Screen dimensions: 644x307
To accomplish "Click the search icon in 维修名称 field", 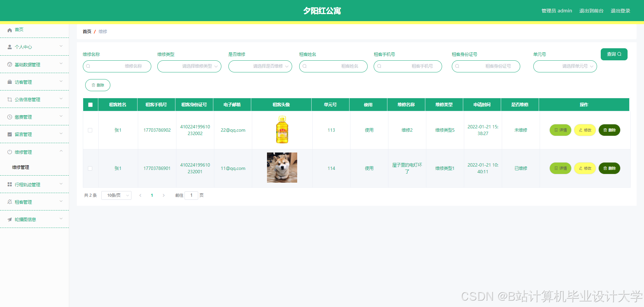I will click(x=88, y=66).
